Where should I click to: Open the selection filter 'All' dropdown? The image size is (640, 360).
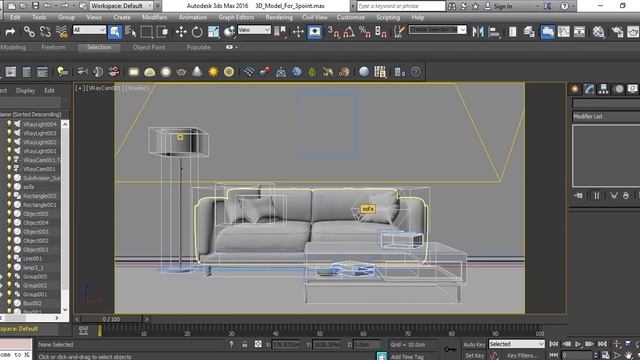click(x=89, y=30)
